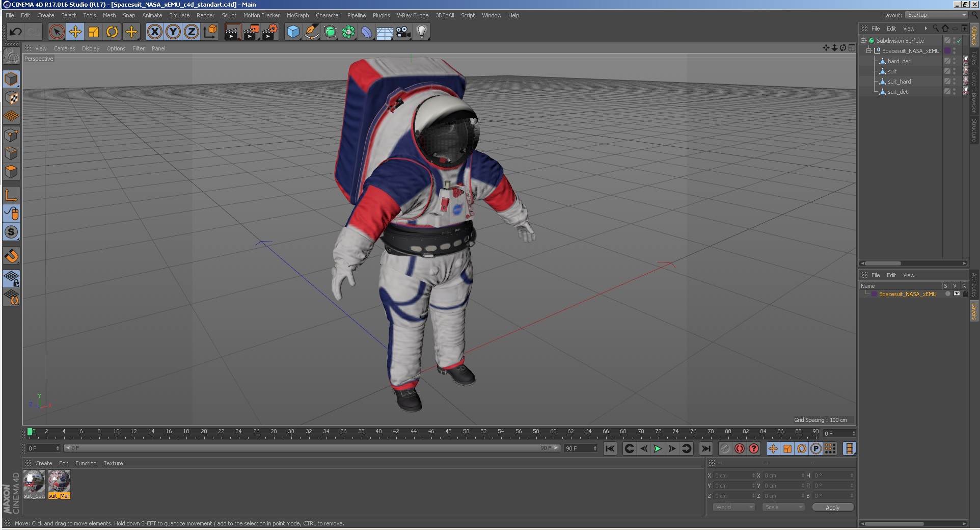This screenshot has height=530, width=980.
Task: Add a Subdivision Surface generator icon
Action: pos(330,32)
